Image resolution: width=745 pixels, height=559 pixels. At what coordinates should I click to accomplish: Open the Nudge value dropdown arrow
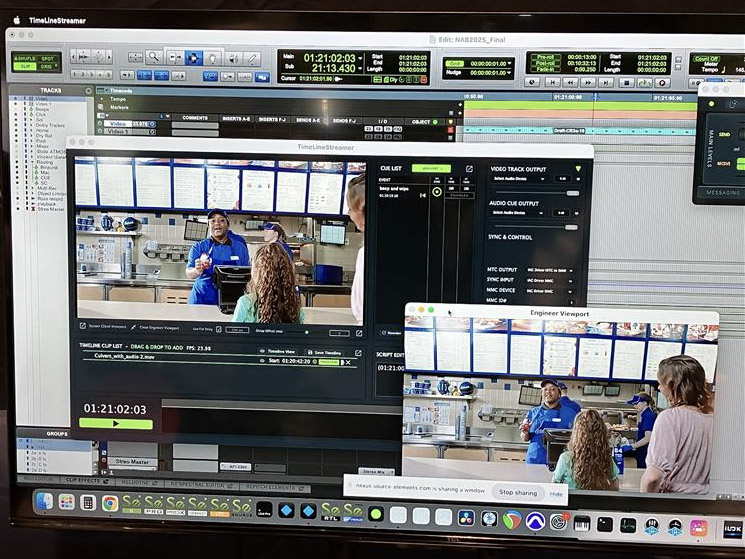[x=510, y=73]
